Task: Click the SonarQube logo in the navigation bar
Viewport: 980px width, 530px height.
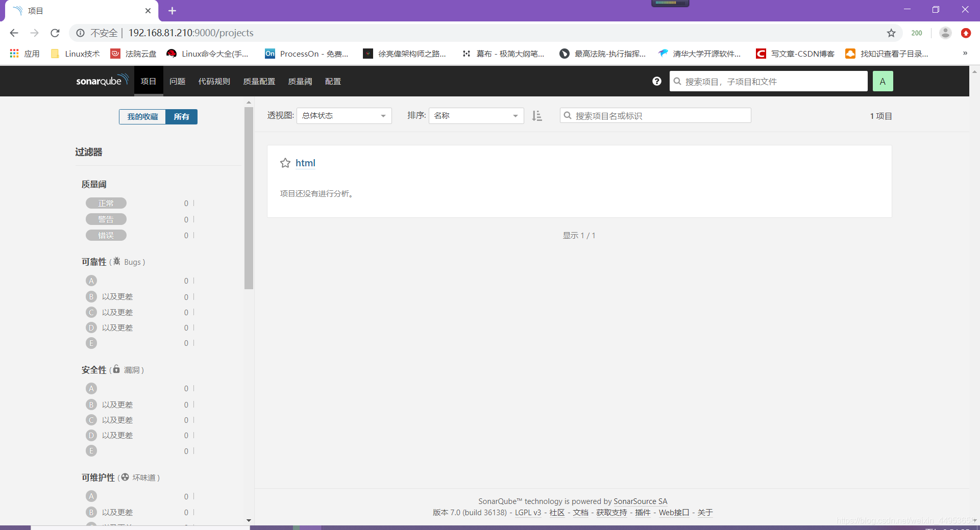Action: (x=102, y=81)
